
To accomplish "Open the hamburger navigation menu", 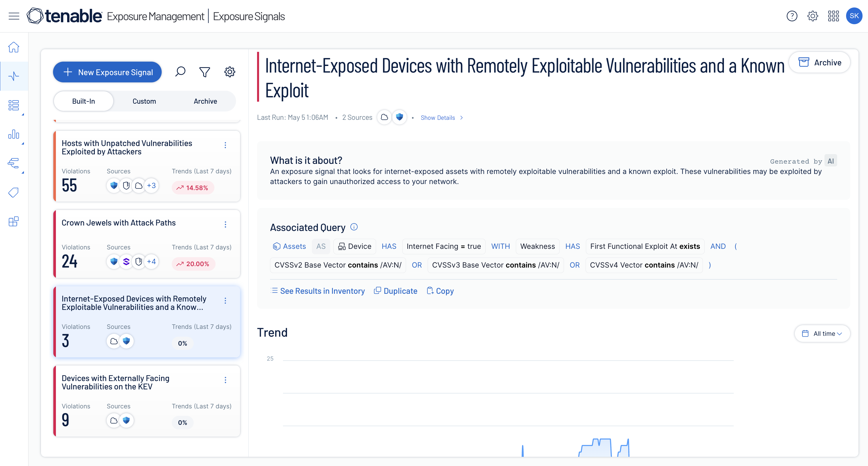I will click(x=14, y=16).
